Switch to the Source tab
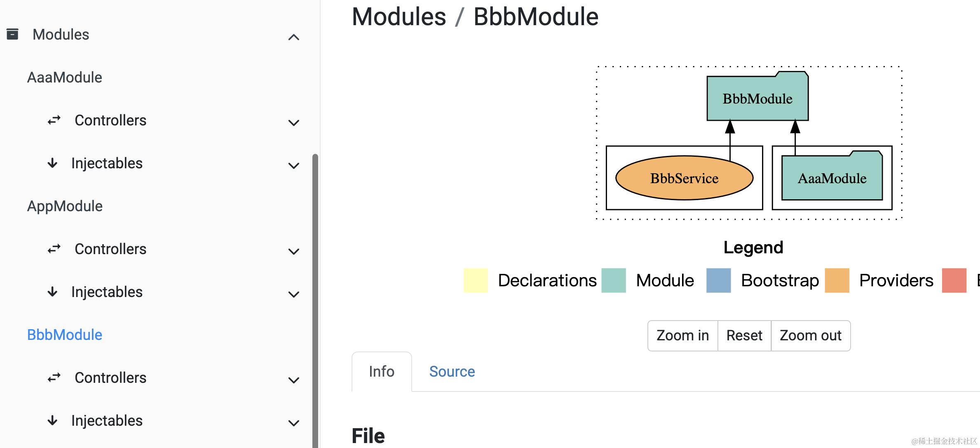 coord(452,371)
